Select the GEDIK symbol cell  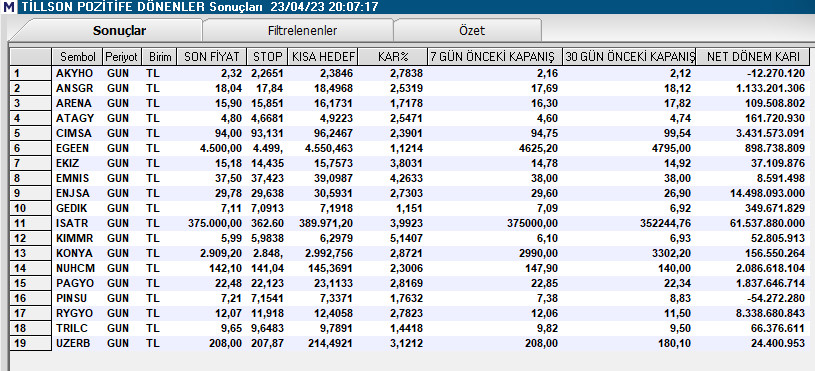pos(72,208)
